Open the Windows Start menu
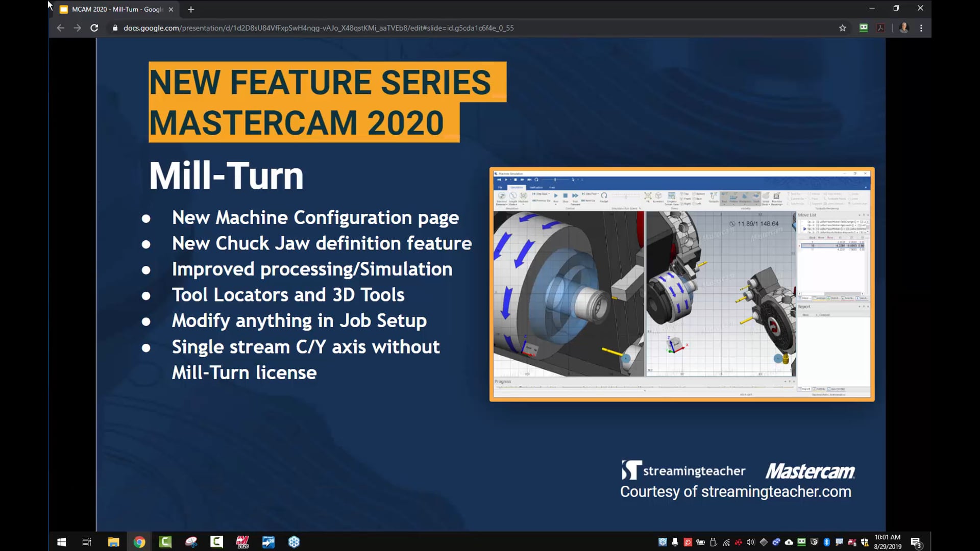Screen dimensions: 980x551 click(x=62, y=542)
